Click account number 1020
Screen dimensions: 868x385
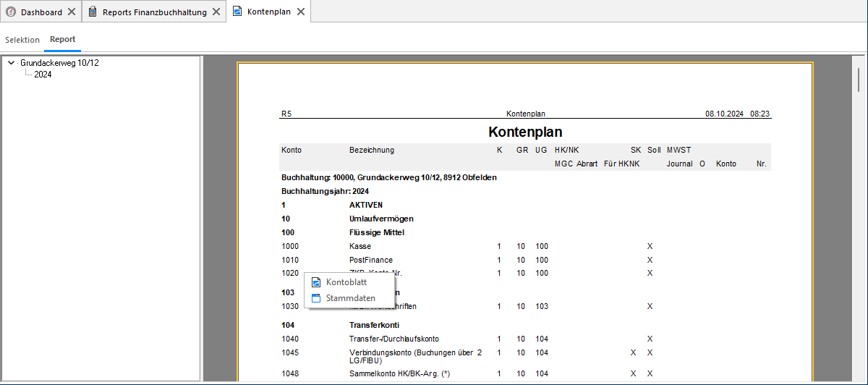tap(289, 273)
